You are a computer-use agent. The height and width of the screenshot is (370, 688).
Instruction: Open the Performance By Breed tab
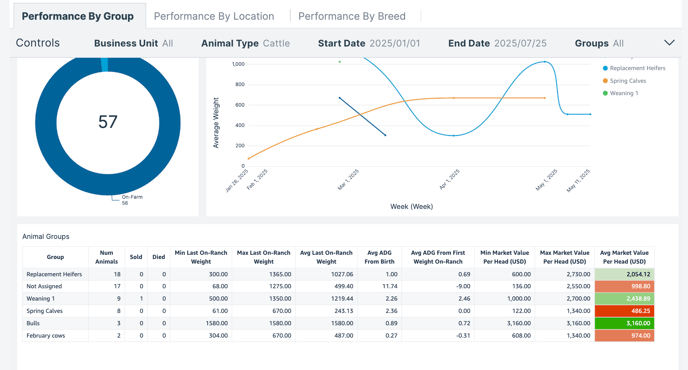pyautogui.click(x=352, y=16)
